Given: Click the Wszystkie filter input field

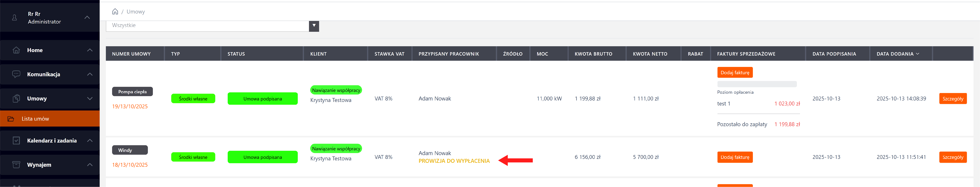Looking at the screenshot, I should (x=207, y=26).
